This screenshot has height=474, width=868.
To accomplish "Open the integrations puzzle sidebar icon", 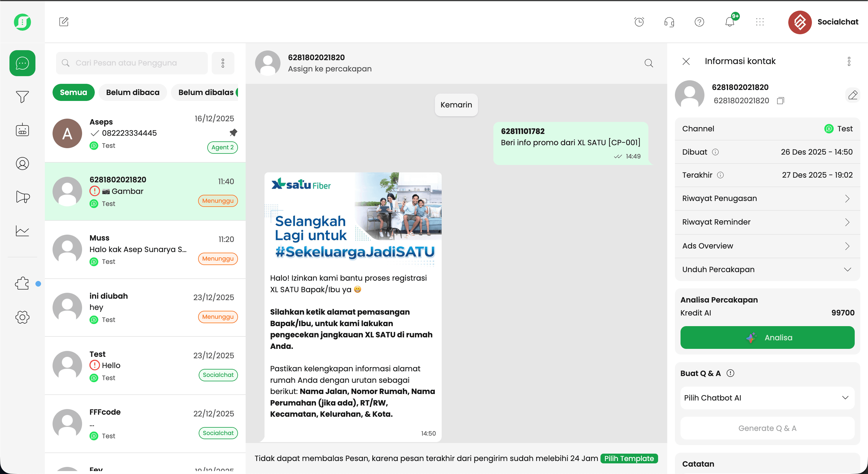I will coord(22,283).
